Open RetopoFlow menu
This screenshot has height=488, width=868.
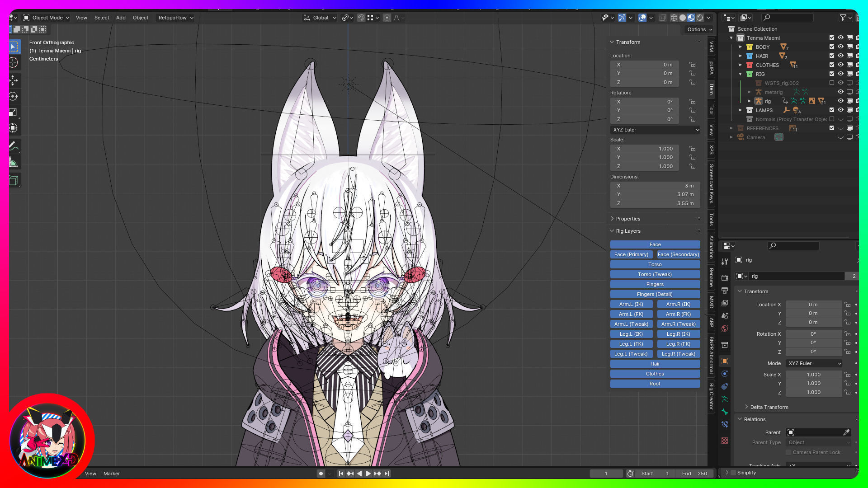tap(175, 18)
